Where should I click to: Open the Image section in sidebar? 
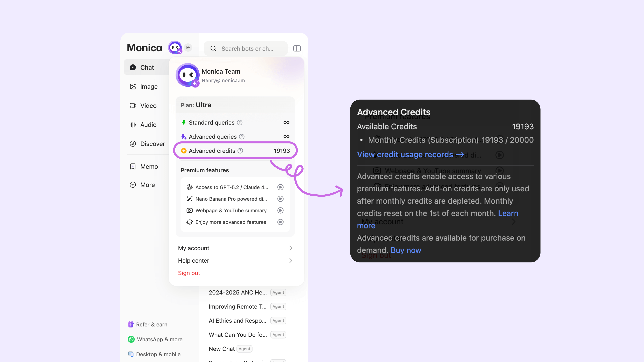tap(148, 87)
